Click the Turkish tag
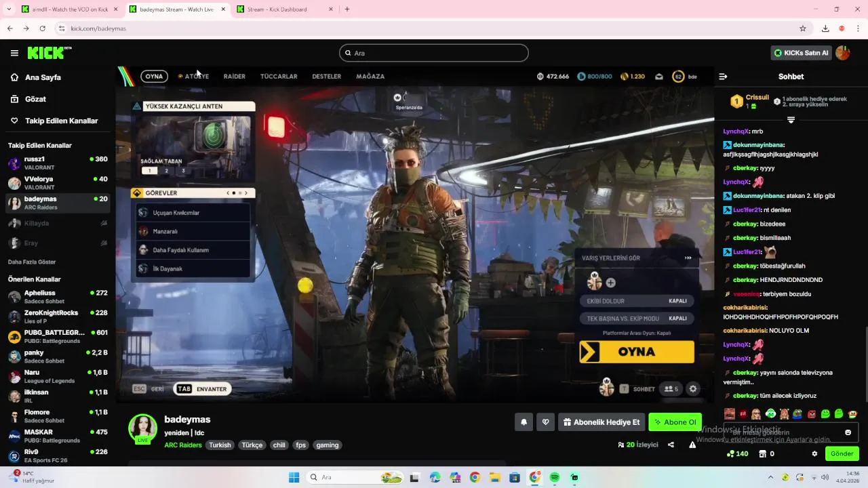The height and width of the screenshot is (488, 868). click(220, 445)
